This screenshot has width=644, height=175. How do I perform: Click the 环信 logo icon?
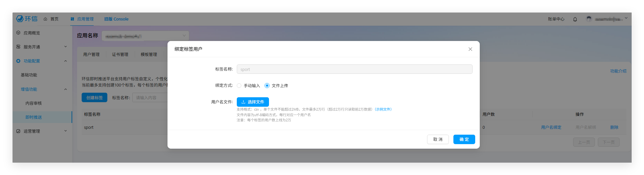[x=20, y=19]
